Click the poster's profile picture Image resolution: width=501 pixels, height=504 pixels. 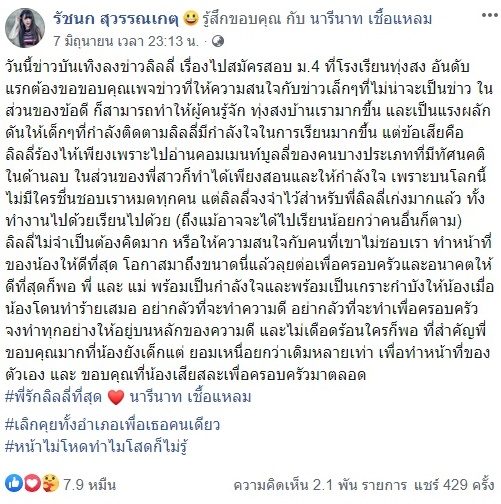click(x=25, y=28)
